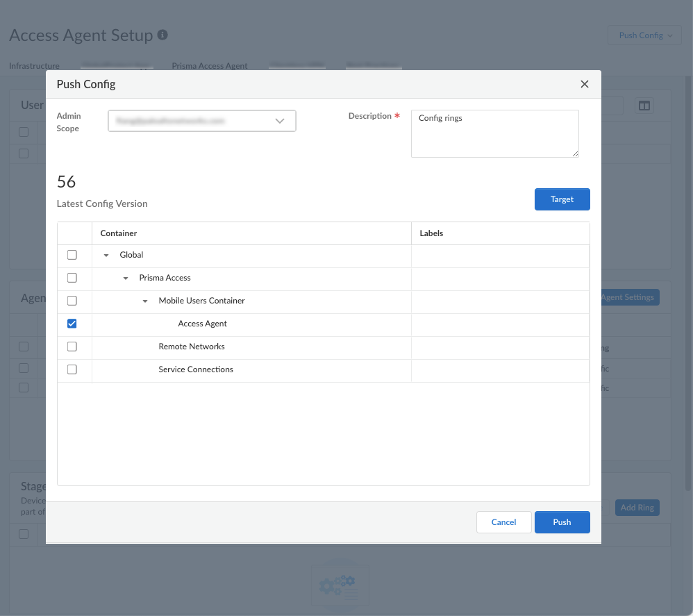Collapse the Mobile Users Container node
This screenshot has width=693, height=616.
(x=145, y=301)
